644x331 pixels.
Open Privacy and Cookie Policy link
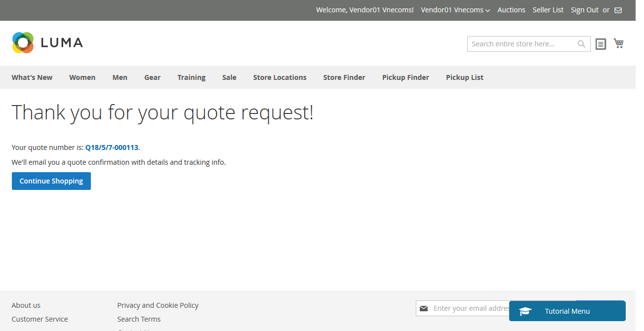[158, 305]
